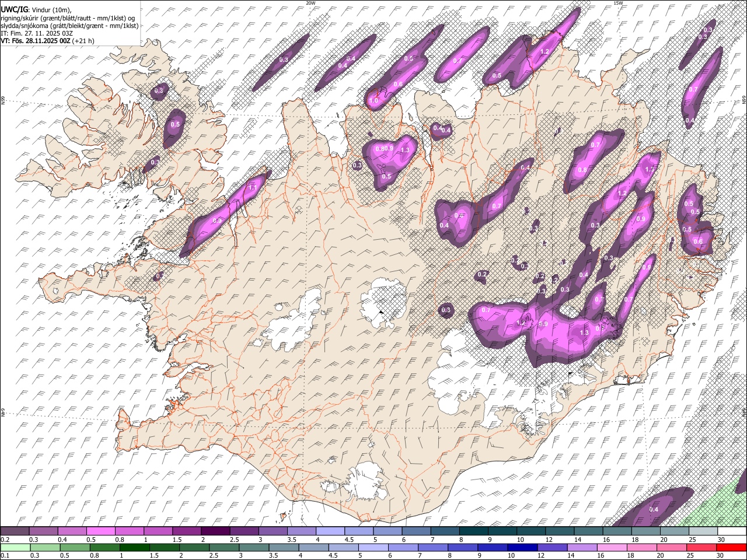Click the white swatch before the upper 30

pyautogui.click(x=731, y=531)
